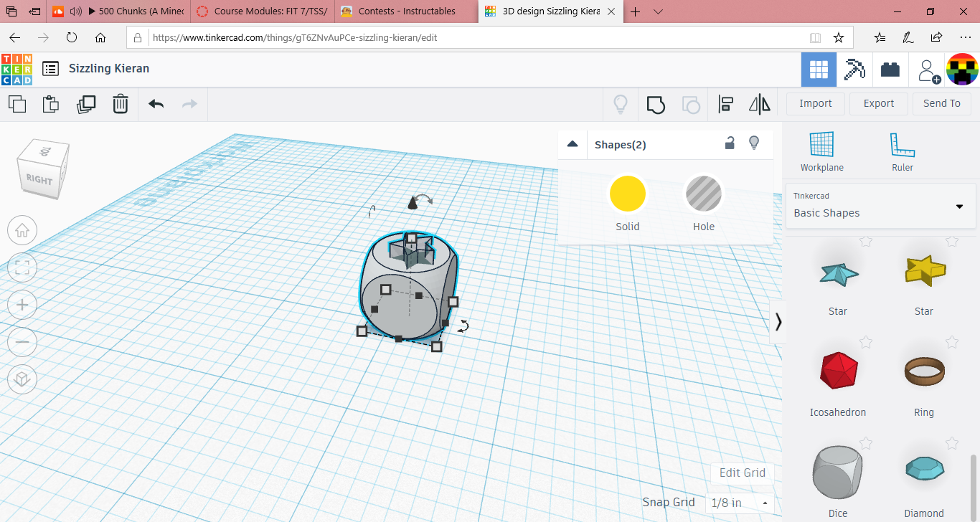Choose the yellow Solid color swatch
Image resolution: width=980 pixels, height=522 pixels.
click(628, 194)
